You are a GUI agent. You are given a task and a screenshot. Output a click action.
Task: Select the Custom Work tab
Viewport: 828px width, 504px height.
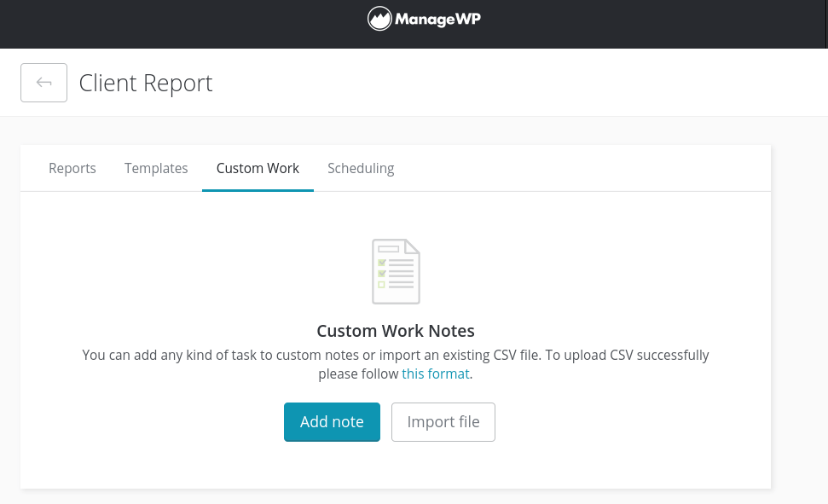click(258, 168)
